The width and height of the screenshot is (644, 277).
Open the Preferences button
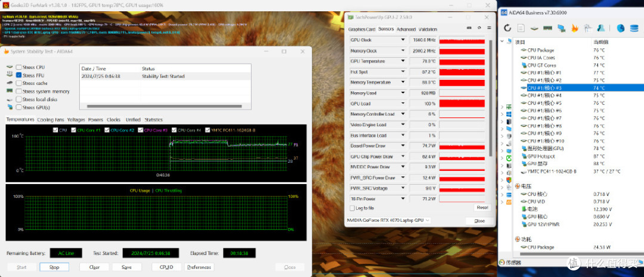pos(199,267)
